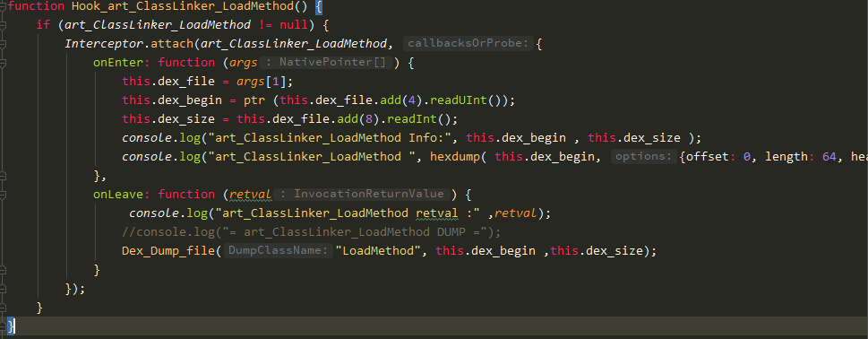Click fold-end marker after onEnter closing brace
This screenshot has height=339, width=868.
(3, 176)
